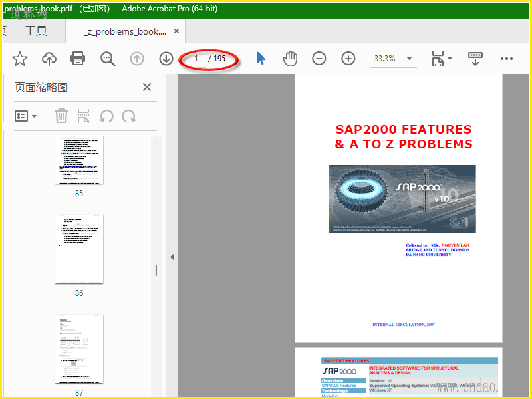
Task: Open the find text magnifier tool
Action: click(108, 59)
